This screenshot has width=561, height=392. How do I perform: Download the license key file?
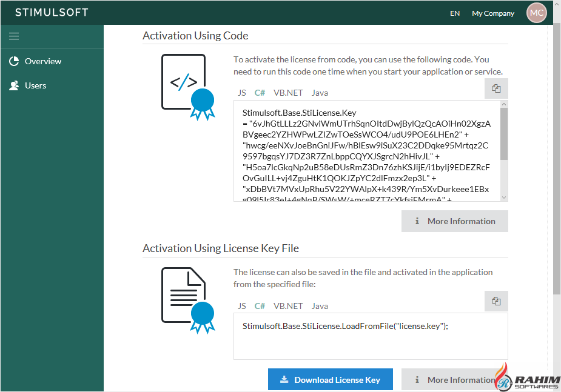click(330, 379)
